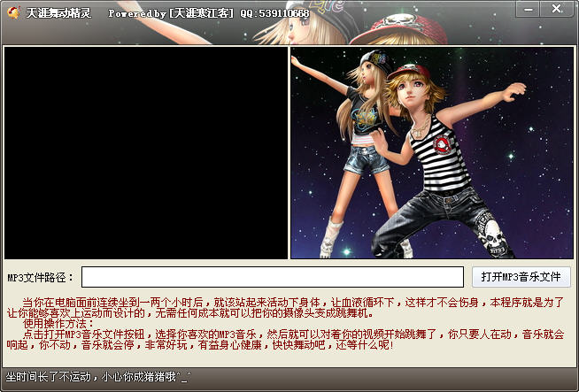Close the 天涯舞动精灵 window
Viewport: 579px width, 392px height.
pos(556,9)
